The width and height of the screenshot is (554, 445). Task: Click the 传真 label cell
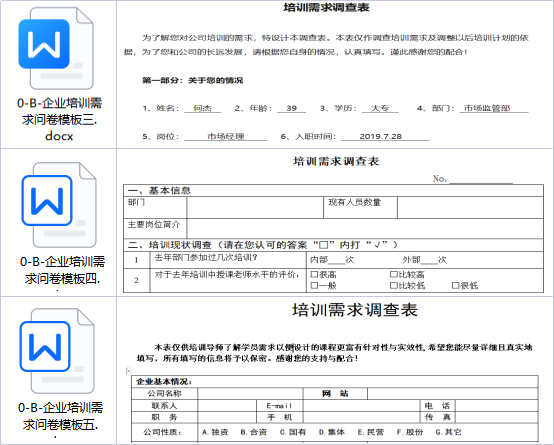[437, 417]
